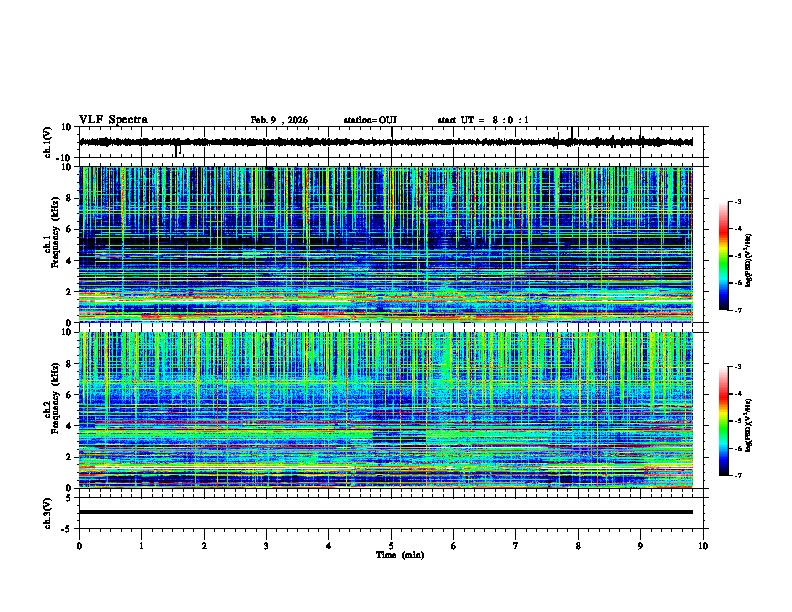The width and height of the screenshot is (792, 612).
Task: Click the 'ch.3(V)' axis label
Action: click(48, 513)
